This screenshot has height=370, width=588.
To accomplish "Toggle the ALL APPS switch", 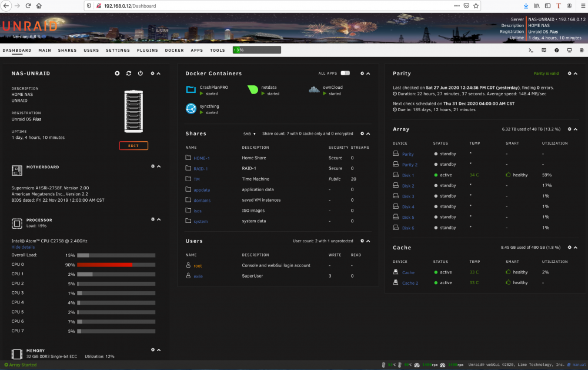I will coord(345,73).
